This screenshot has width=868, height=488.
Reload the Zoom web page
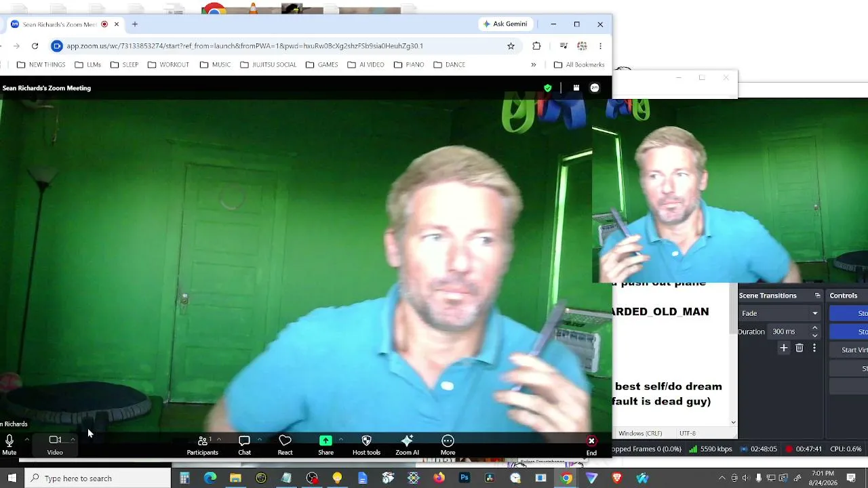[35, 46]
